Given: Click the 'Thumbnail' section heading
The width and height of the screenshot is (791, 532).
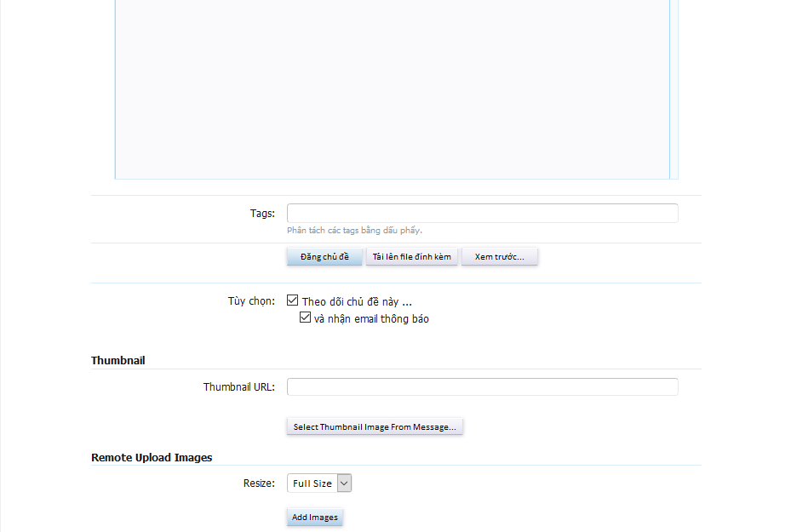Looking at the screenshot, I should [x=118, y=361].
